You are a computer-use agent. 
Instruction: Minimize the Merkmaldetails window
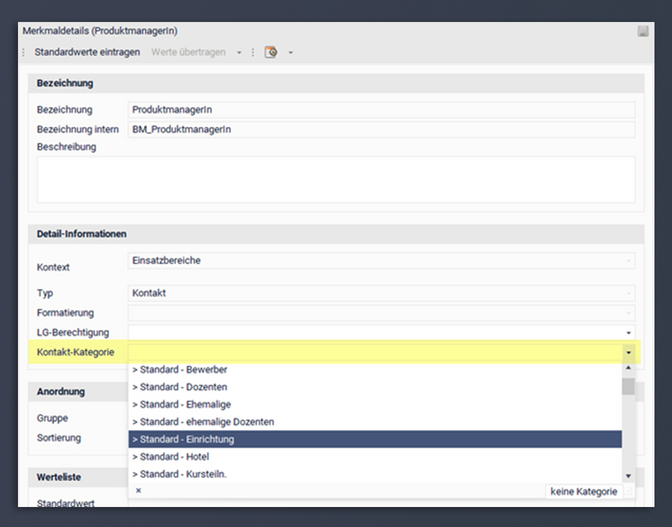pyautogui.click(x=642, y=32)
